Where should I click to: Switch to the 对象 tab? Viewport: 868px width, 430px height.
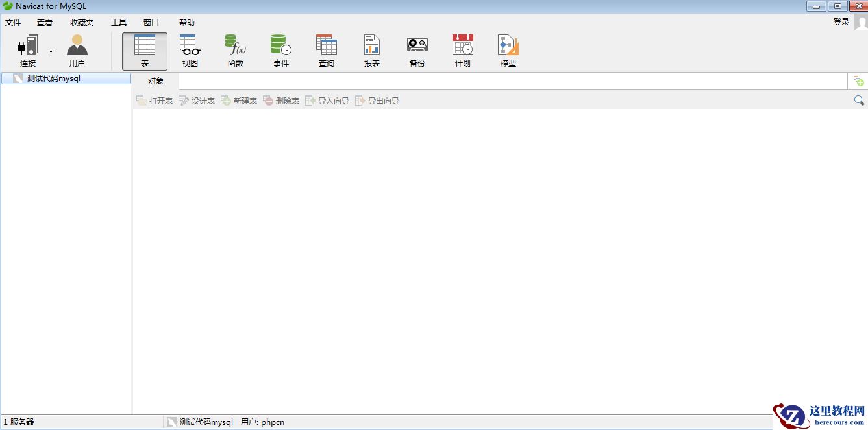click(155, 80)
